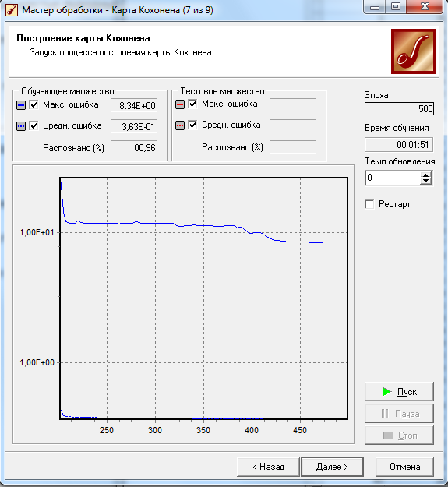448x487 pixels.
Task: Click the empty test Распознано value field
Action: pos(293,147)
